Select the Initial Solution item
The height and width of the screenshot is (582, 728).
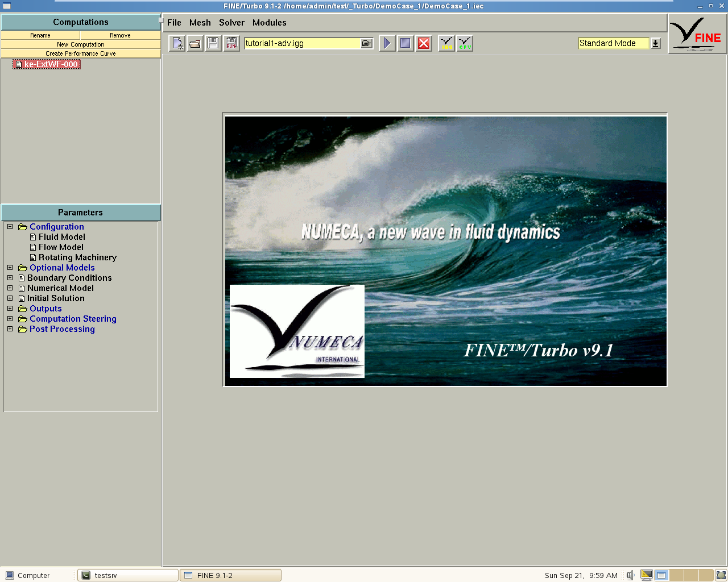[56, 298]
